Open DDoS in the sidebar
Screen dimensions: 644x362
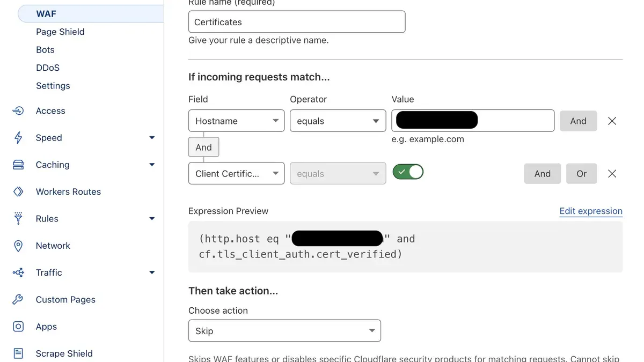click(x=48, y=68)
